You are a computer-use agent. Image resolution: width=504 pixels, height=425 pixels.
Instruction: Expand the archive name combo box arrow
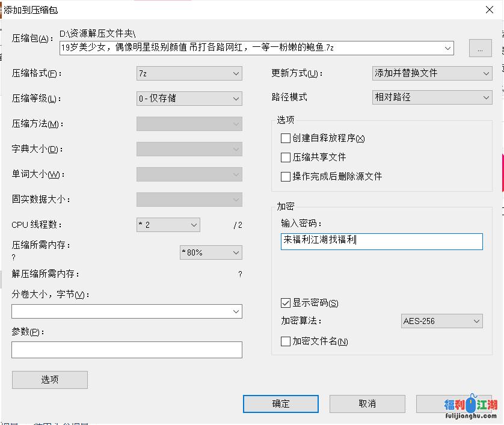[x=447, y=48]
